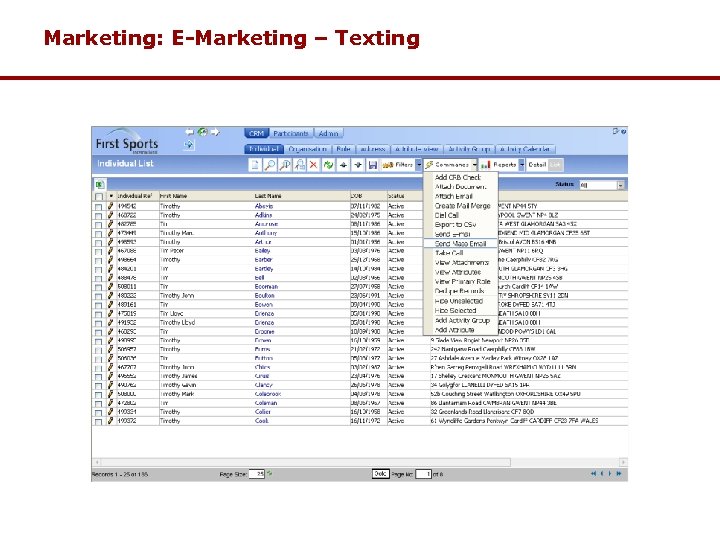Click the forward arrow navigation icon
The width and height of the screenshot is (720, 540).
215,132
